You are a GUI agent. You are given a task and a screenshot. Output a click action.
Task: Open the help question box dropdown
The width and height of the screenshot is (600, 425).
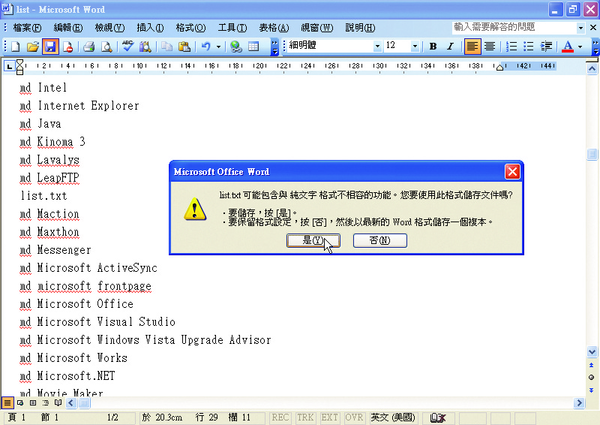(x=581, y=28)
